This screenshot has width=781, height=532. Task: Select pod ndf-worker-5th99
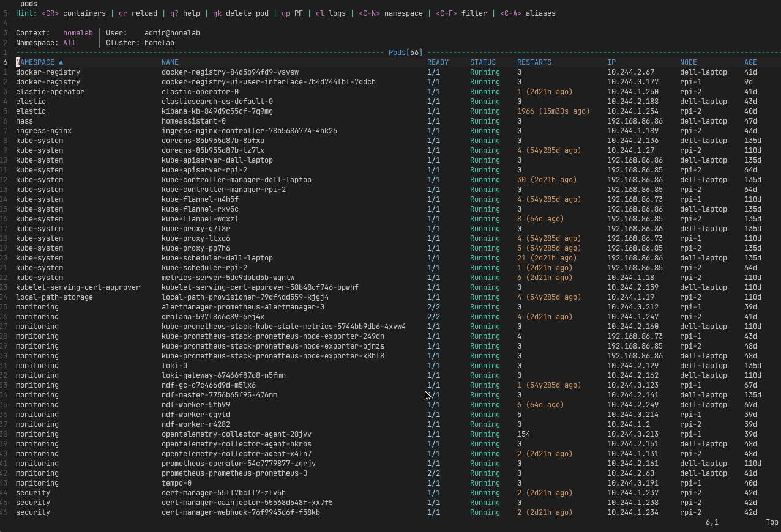click(196, 405)
